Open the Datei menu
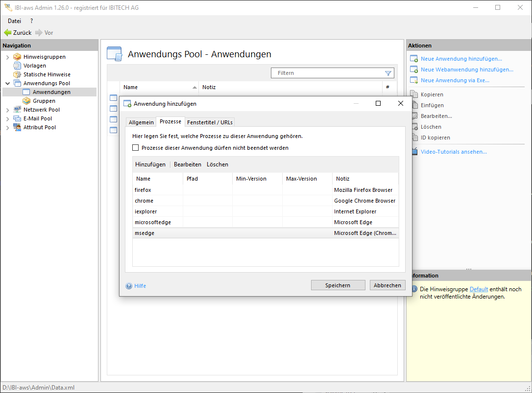Image resolution: width=532 pixels, height=393 pixels. click(x=14, y=21)
